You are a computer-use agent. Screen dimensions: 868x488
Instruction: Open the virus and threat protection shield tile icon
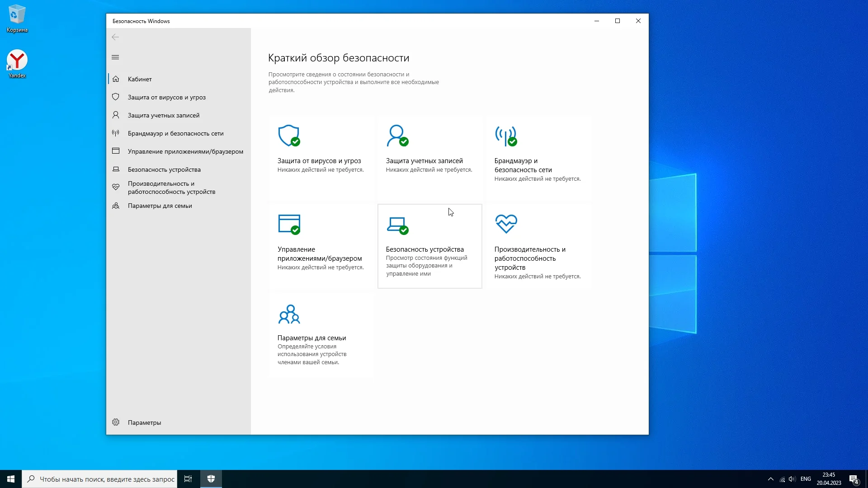point(289,136)
